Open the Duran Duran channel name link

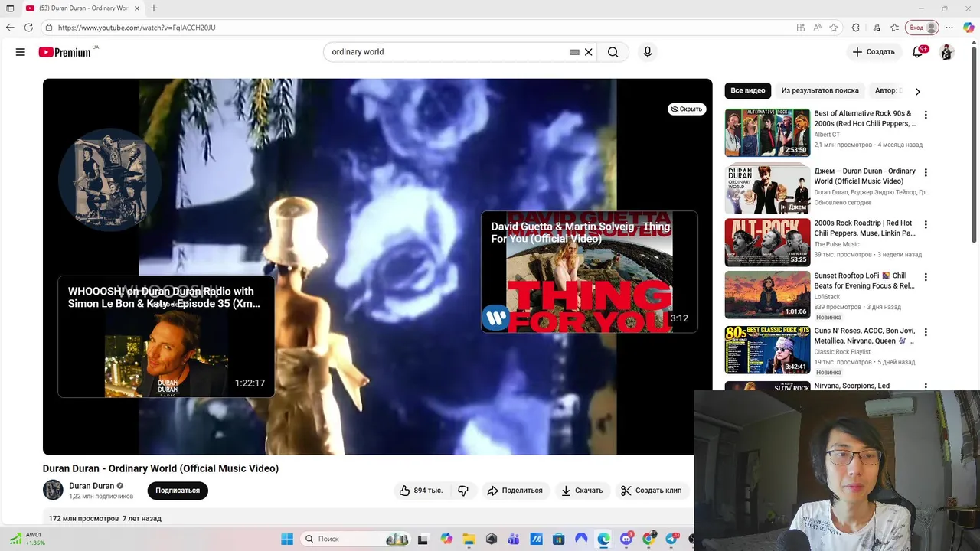coord(91,486)
